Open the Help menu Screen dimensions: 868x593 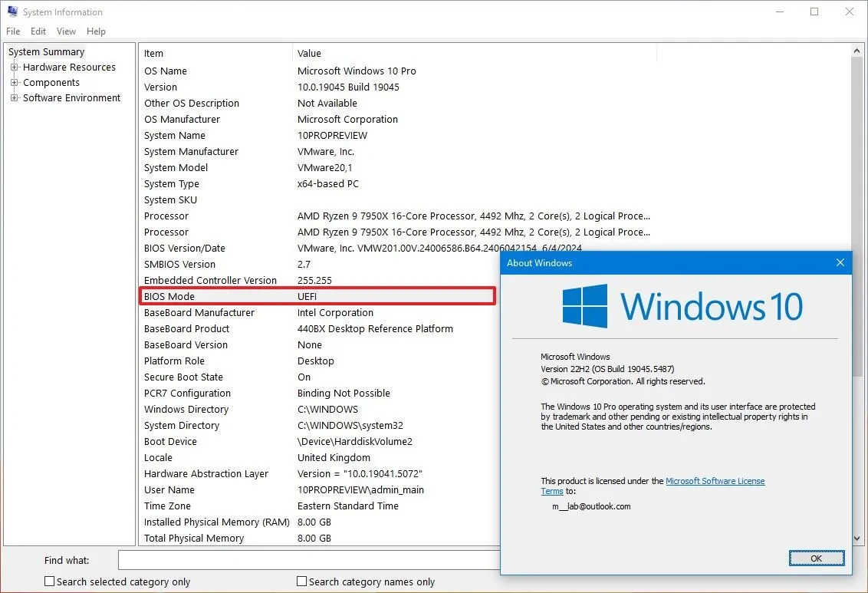pos(96,31)
